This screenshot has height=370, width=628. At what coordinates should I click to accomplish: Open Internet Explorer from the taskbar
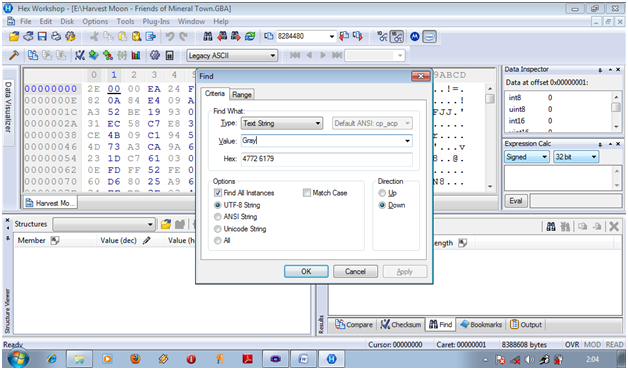point(51,359)
